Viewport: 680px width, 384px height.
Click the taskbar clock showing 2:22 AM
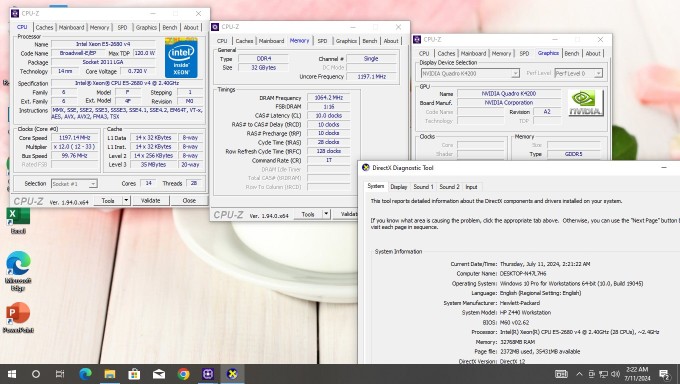pos(637,374)
